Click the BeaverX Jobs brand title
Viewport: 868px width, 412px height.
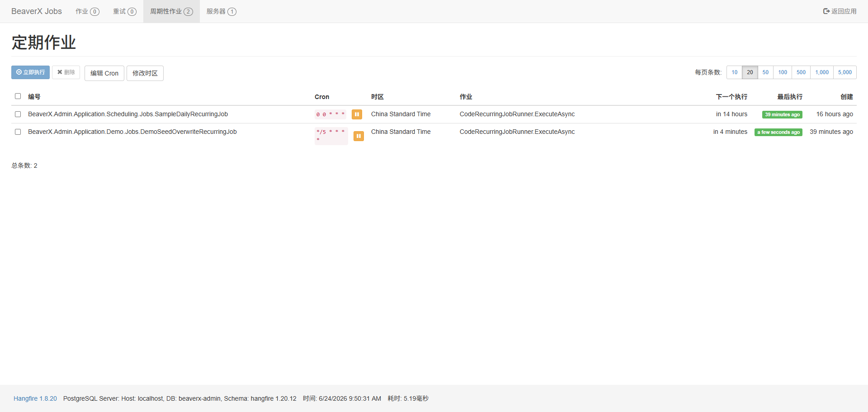(x=37, y=11)
